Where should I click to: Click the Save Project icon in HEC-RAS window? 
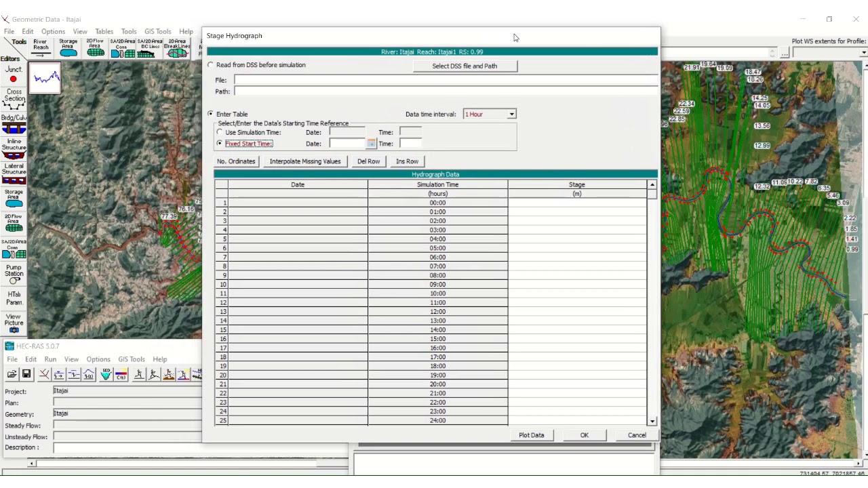(x=26, y=374)
